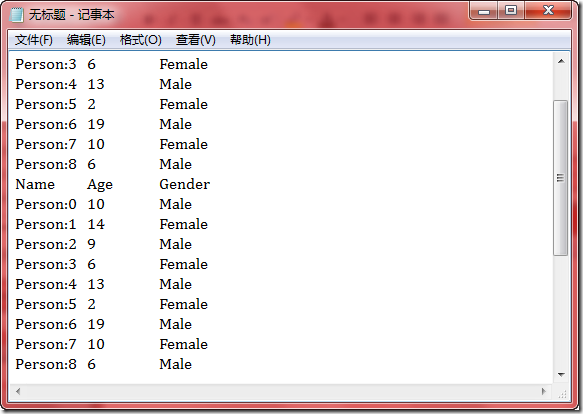Click 'Male' in the Person:2 row
Screen dimensions: 583x414
[175, 244]
